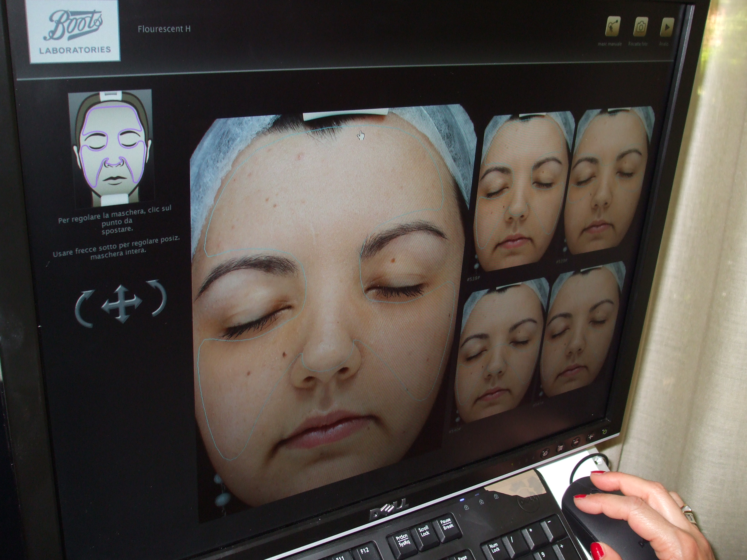Start analysis with the play arrow icon
Image resolution: width=747 pixels, height=560 pixels.
click(x=667, y=28)
